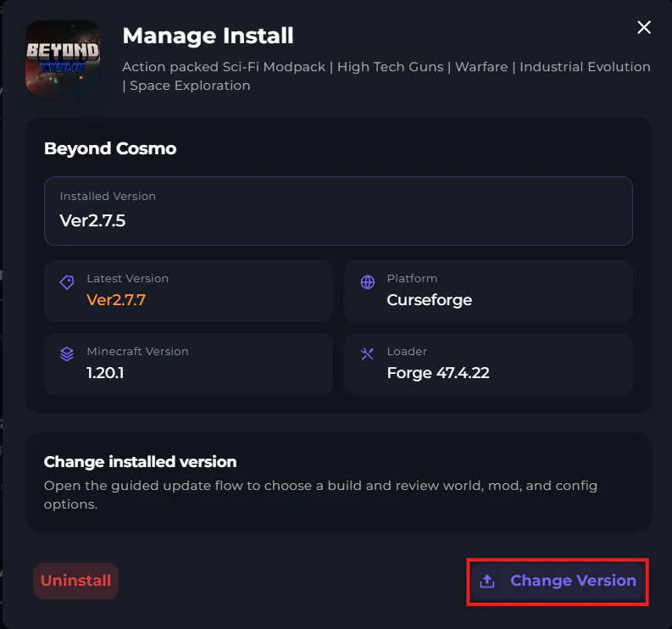
Task: Click the orange Ver2.7.7 latest version text
Action: click(116, 300)
